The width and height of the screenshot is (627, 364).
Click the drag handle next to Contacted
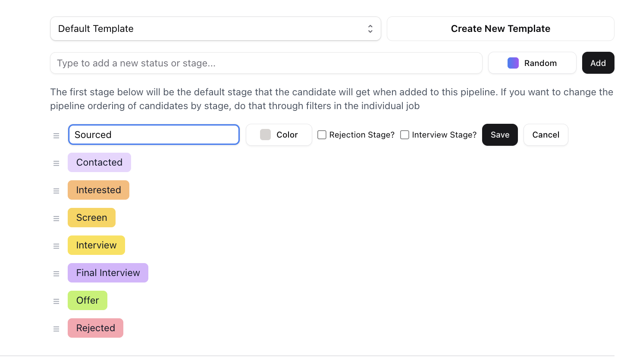click(56, 163)
